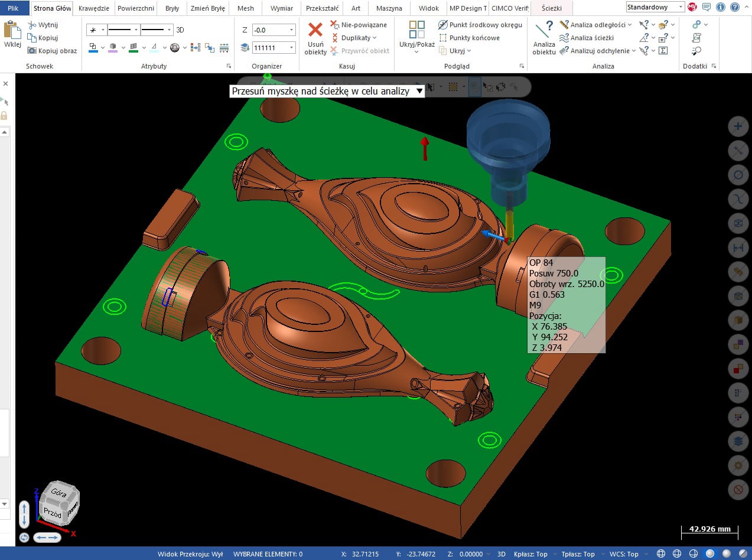Click Analiza ścieżki icon
This screenshot has width=752, height=560.
pos(565,38)
